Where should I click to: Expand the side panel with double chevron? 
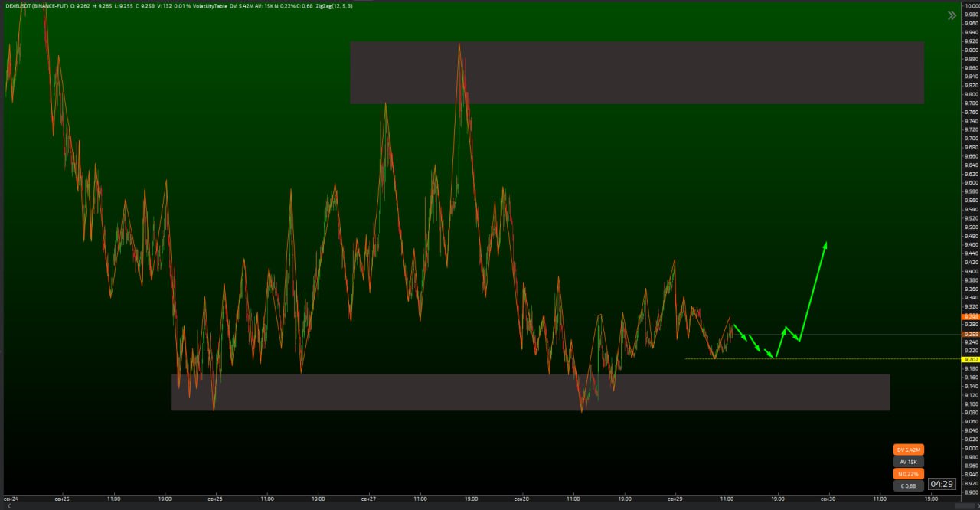952,15
